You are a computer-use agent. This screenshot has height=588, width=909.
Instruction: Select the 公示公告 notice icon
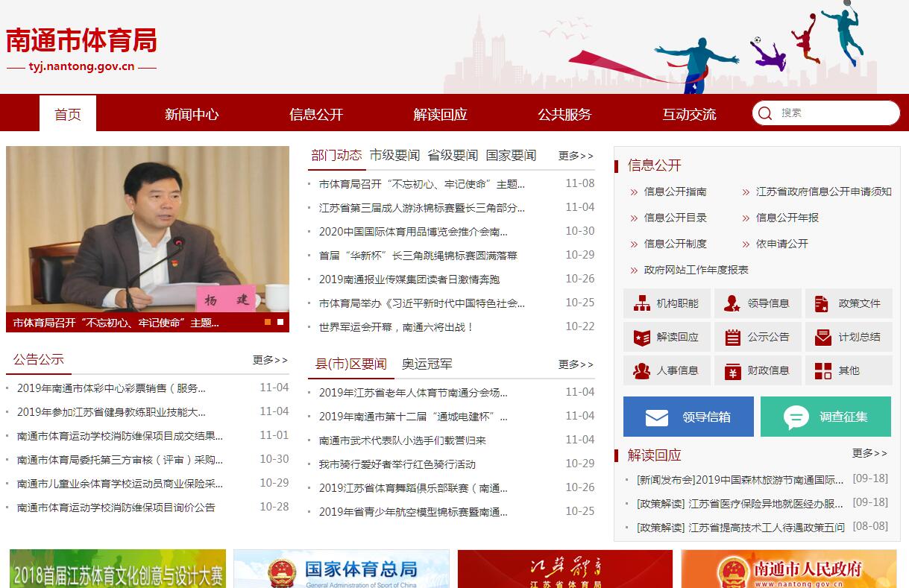click(732, 337)
